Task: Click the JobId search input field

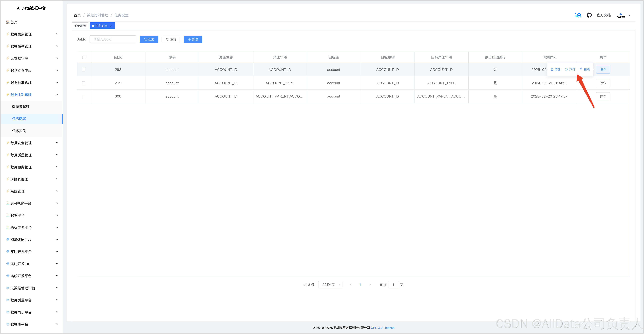Action: coord(113,40)
